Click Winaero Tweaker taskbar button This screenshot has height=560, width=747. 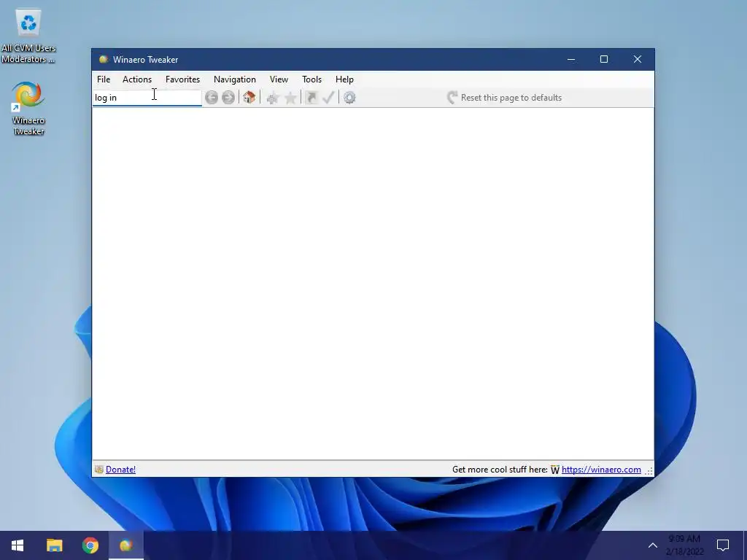[x=125, y=545]
